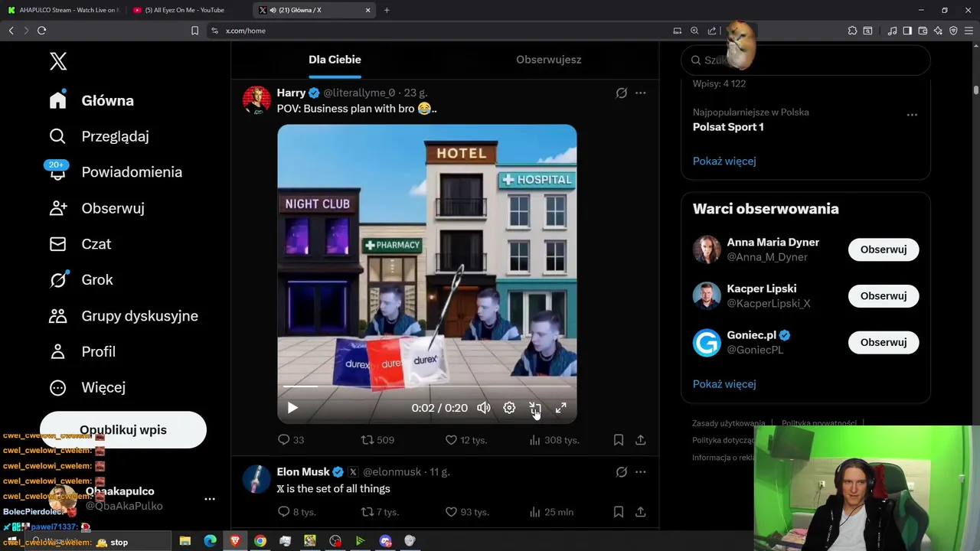Like Harry's post (12 tys.)
980x551 pixels.
click(x=466, y=440)
